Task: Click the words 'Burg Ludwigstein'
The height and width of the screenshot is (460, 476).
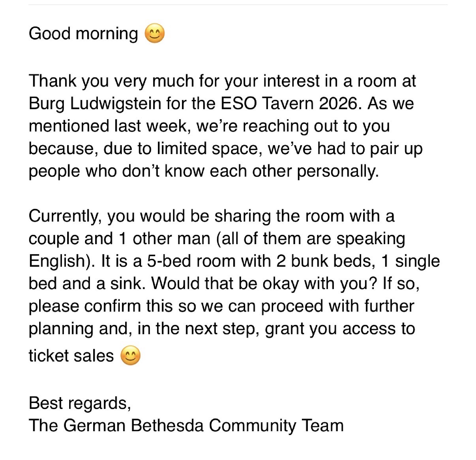Action: pyautogui.click(x=95, y=103)
